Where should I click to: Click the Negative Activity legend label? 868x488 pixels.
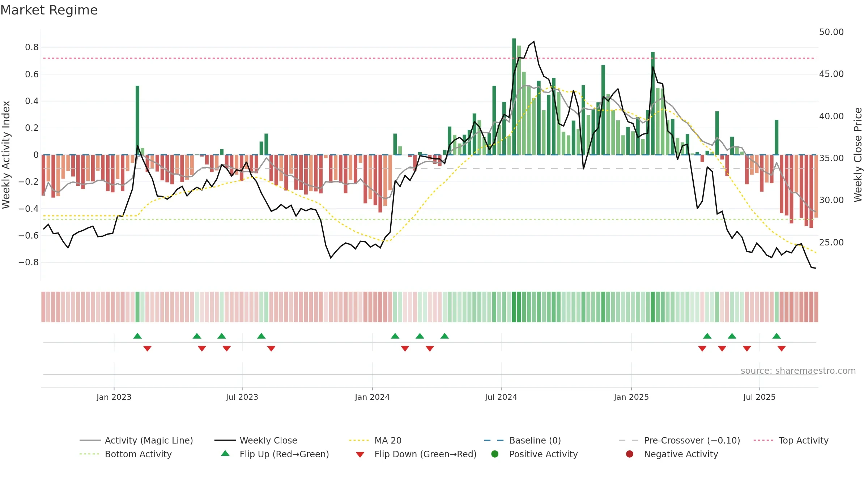pyautogui.click(x=681, y=454)
